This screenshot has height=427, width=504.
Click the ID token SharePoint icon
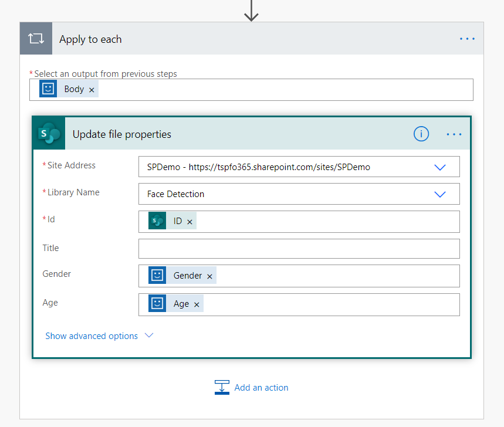pyautogui.click(x=157, y=221)
